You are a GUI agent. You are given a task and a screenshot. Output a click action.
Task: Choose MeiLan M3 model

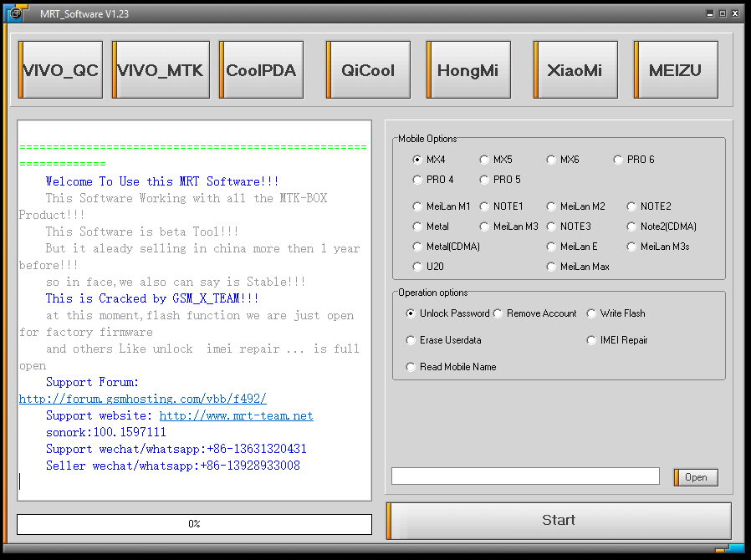pos(509,227)
